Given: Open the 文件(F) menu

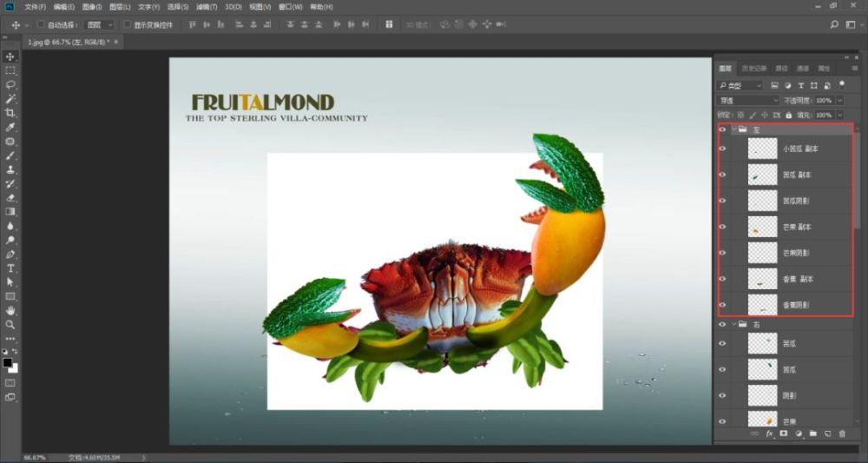Looking at the screenshot, I should coord(35,7).
